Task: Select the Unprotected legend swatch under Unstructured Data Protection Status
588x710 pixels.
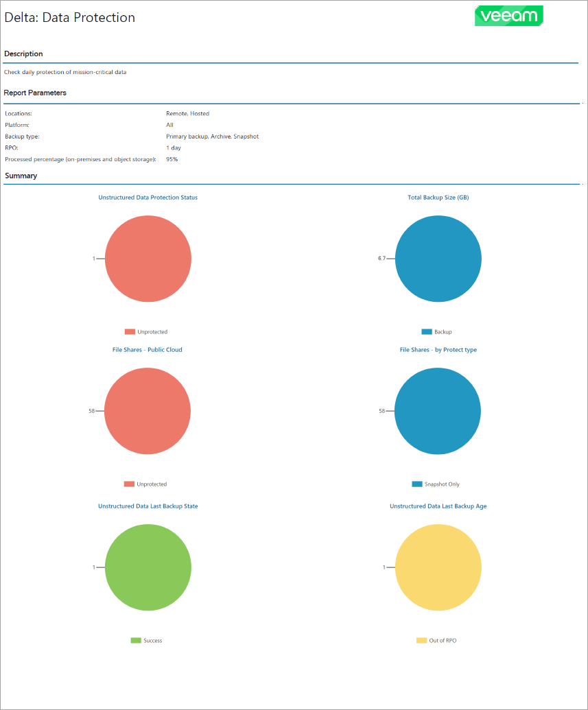Action: tap(130, 332)
